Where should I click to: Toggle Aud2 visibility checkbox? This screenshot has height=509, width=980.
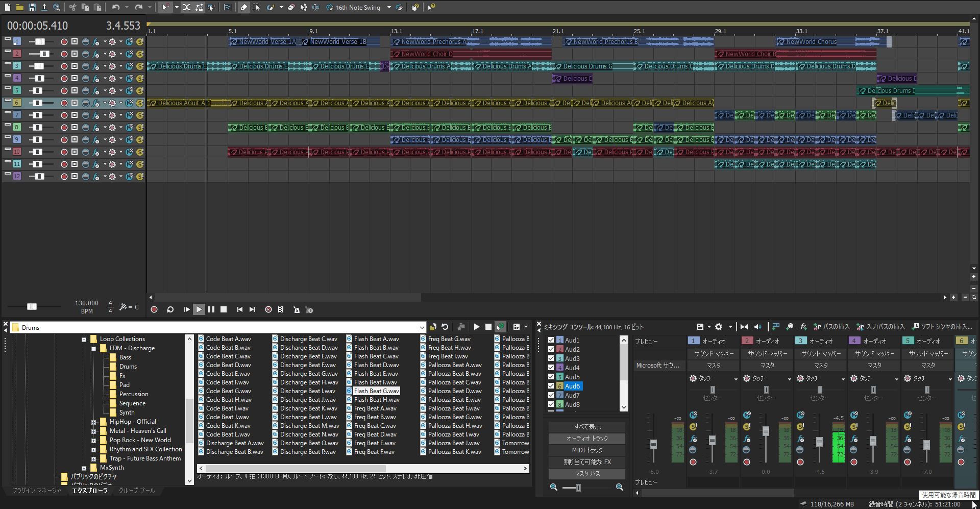(551, 349)
